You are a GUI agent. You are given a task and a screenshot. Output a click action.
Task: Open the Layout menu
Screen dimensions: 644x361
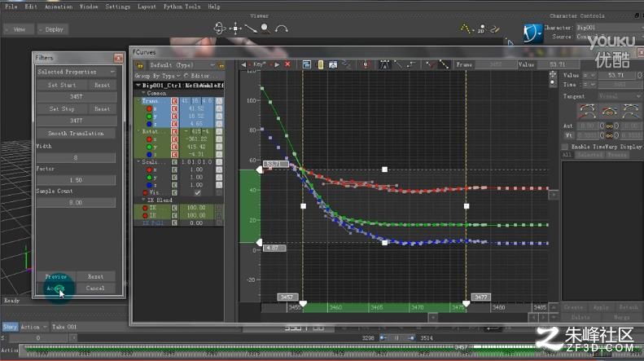point(147,7)
